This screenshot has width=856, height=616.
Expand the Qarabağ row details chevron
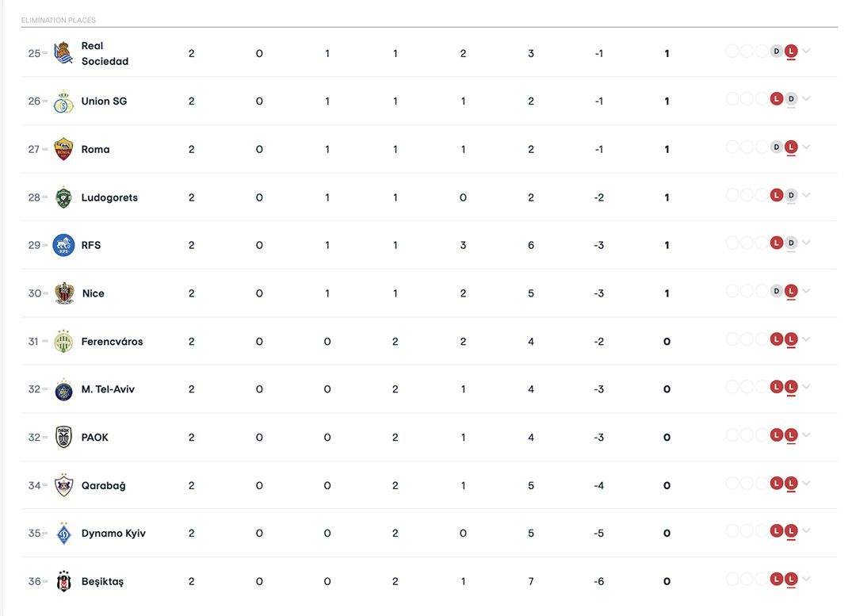click(x=806, y=484)
